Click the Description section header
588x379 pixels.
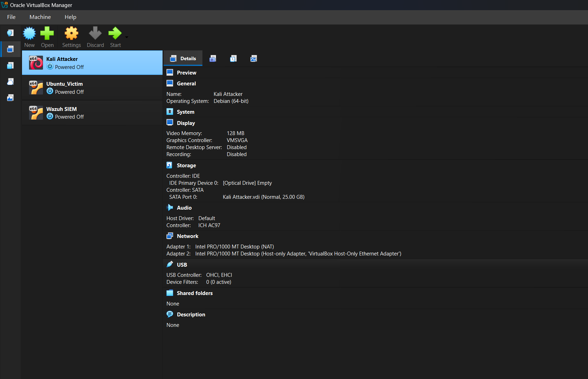pyautogui.click(x=191, y=315)
